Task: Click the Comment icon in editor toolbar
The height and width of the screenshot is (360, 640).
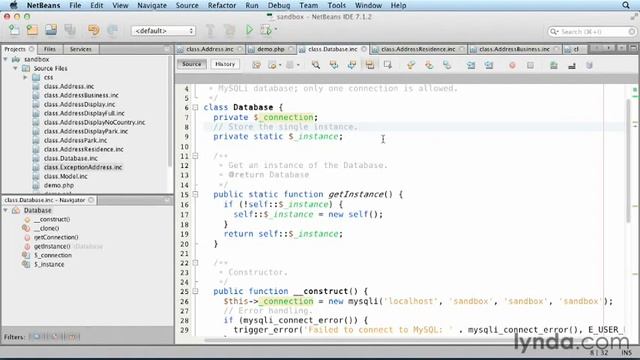Action: 553,65
